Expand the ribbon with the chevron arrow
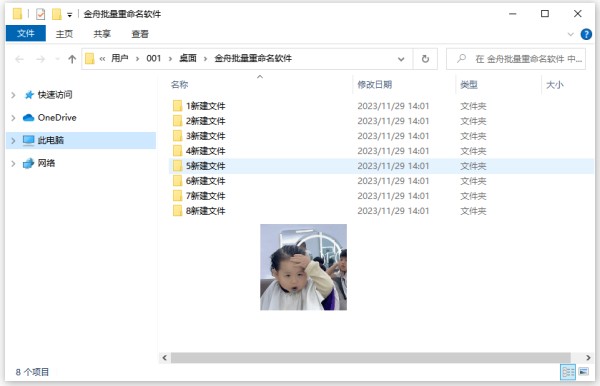This screenshot has width=600, height=386. coord(570,34)
